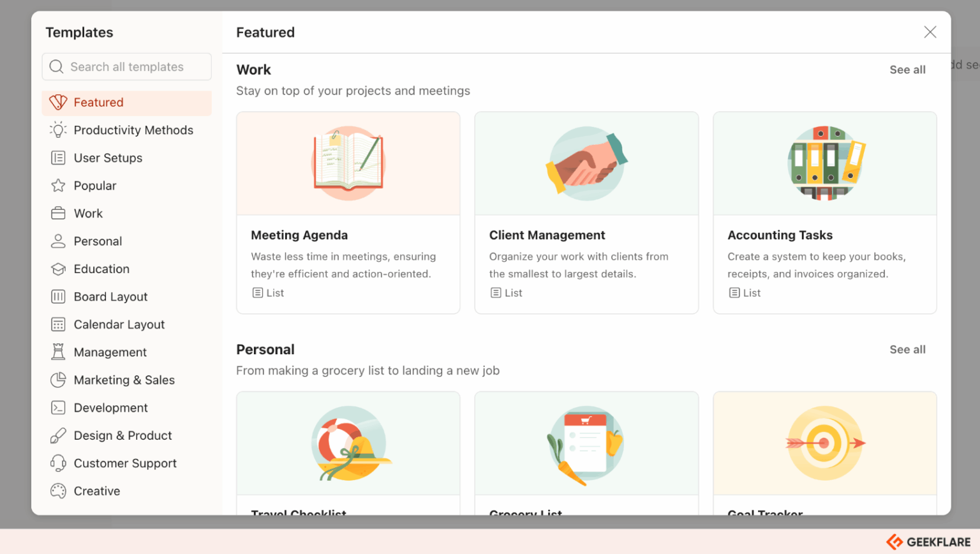Click the Marketing & Sales pie chart icon
Viewport: 980px width, 554px height.
[x=58, y=380]
